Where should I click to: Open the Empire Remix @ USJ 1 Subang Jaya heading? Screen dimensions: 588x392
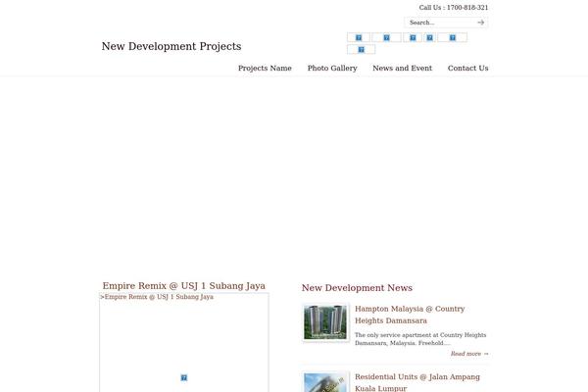click(x=184, y=286)
